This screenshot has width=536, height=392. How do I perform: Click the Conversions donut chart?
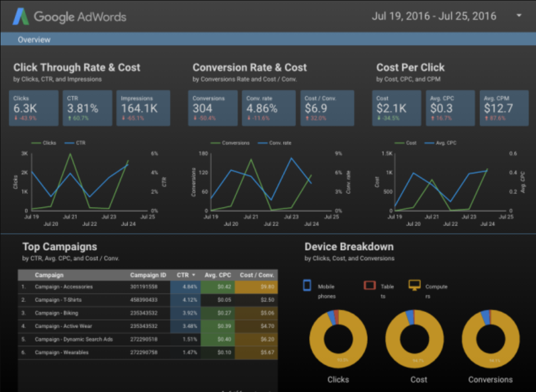[490, 339]
